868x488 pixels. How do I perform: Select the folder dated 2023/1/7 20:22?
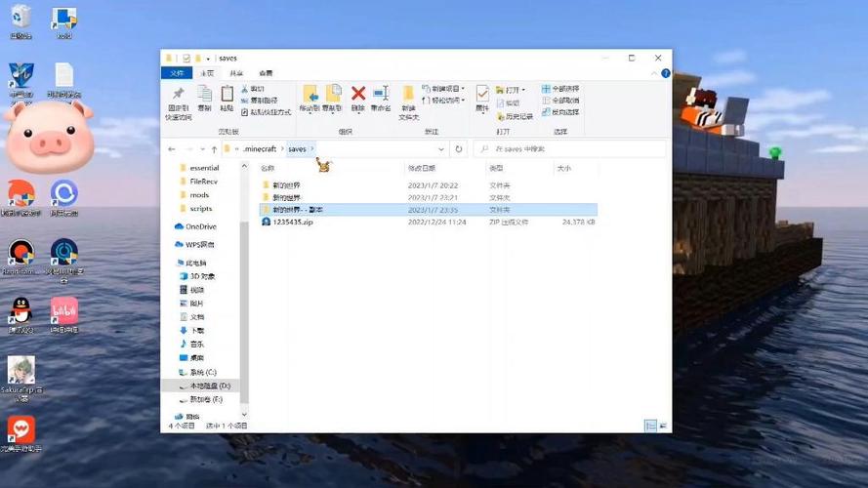pyautogui.click(x=428, y=185)
